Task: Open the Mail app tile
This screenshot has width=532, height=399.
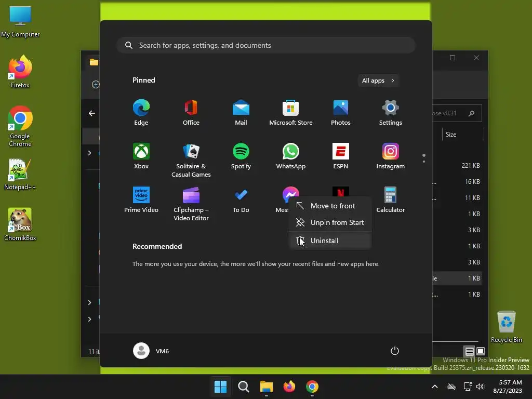Action: click(x=241, y=113)
